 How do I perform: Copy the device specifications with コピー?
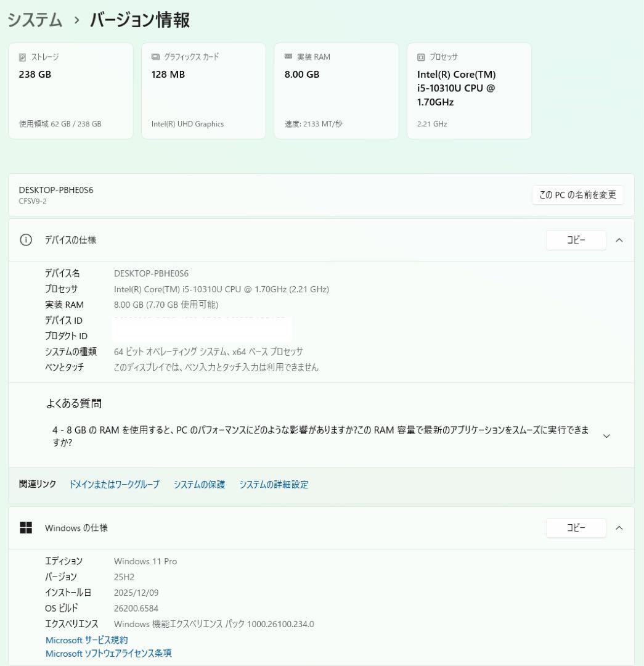[576, 240]
